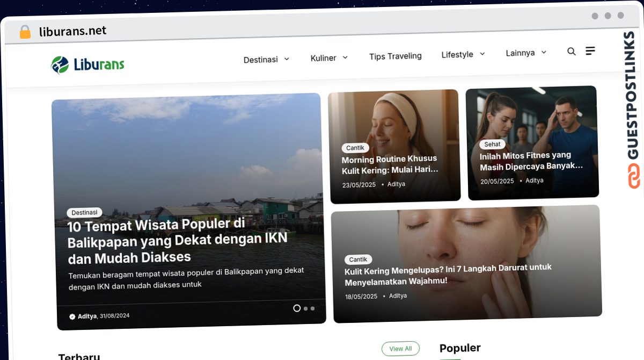Open the Balikpapan tourist spots article title

point(177,240)
